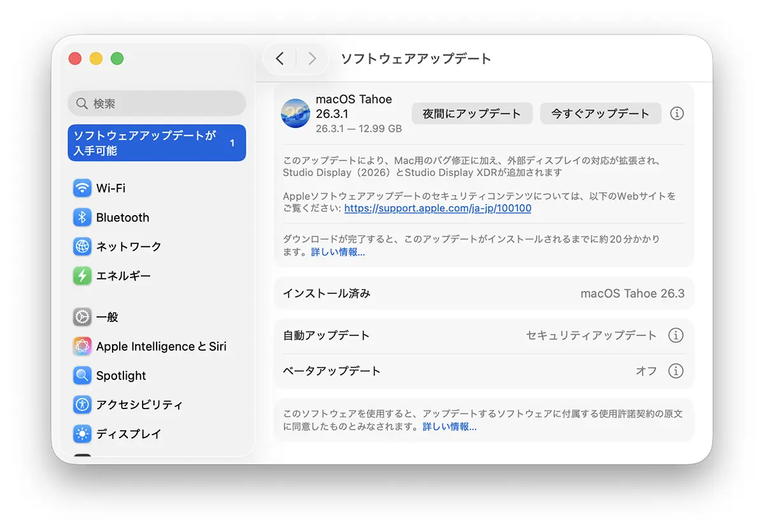Select the Apple Intelligence と Siri icon

81,346
